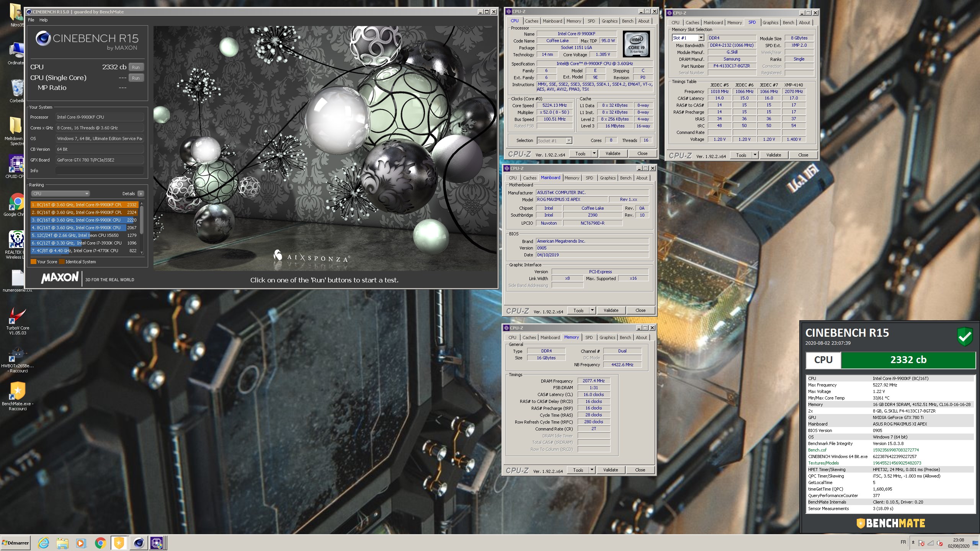Open Graphics tab in CPU-Z SPD window
The image size is (980, 551).
point(770,23)
